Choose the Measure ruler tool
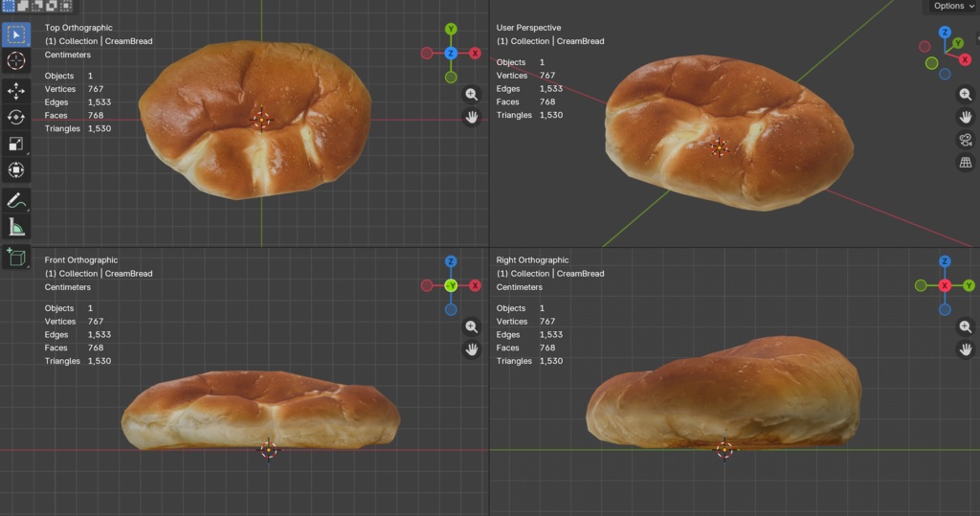The height and width of the screenshot is (516, 980). coord(16,227)
